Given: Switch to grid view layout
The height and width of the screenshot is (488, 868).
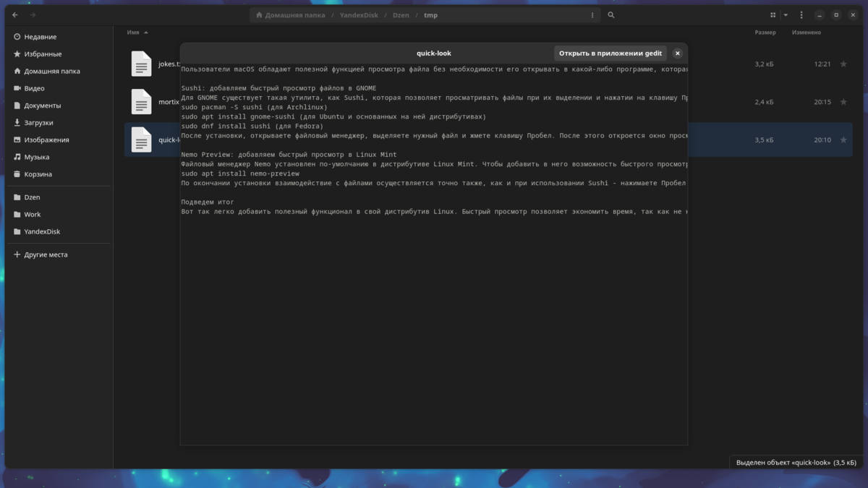Looking at the screenshot, I should 773,14.
